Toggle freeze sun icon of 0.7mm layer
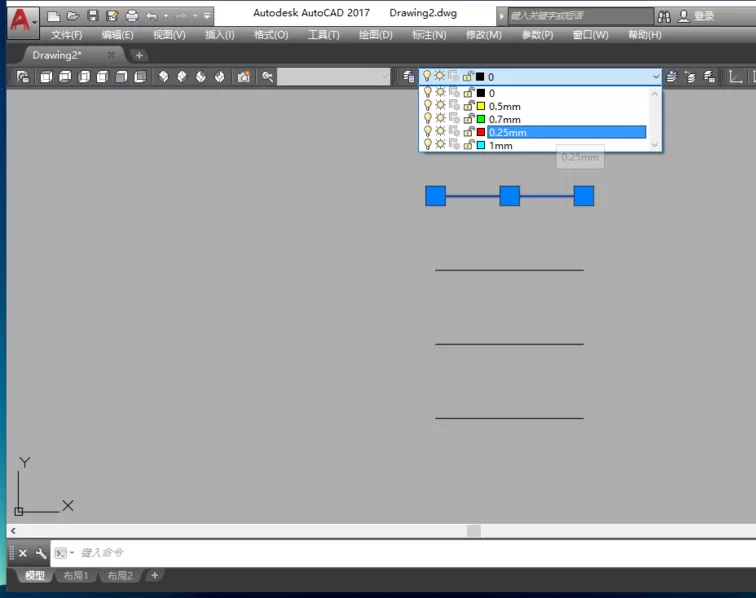The height and width of the screenshot is (598, 756). [x=440, y=119]
